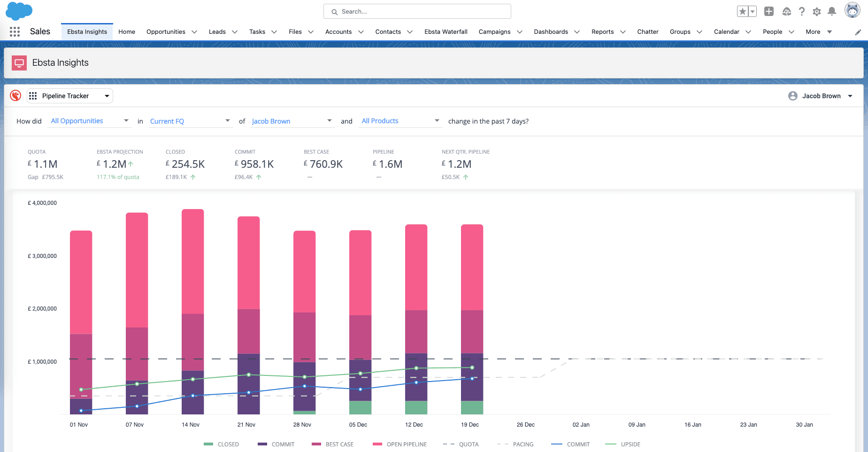The width and height of the screenshot is (868, 452).
Task: Open the favorites list arrow beside the star
Action: tap(753, 11)
